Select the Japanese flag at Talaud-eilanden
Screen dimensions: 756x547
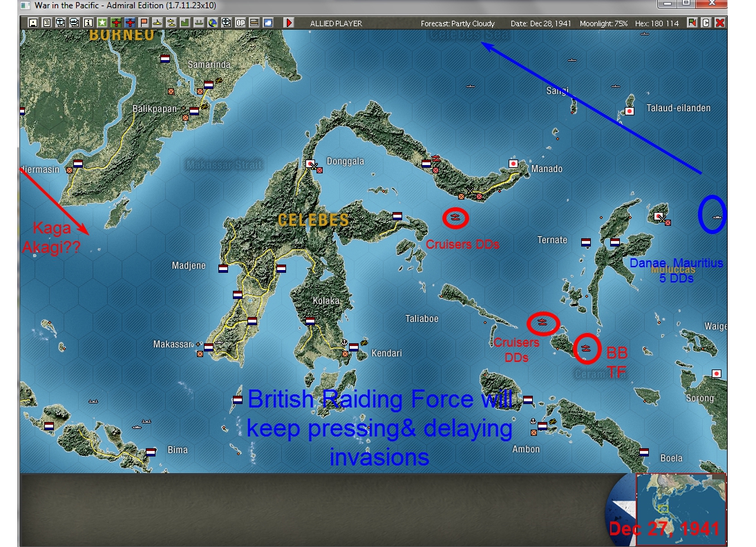(630, 111)
